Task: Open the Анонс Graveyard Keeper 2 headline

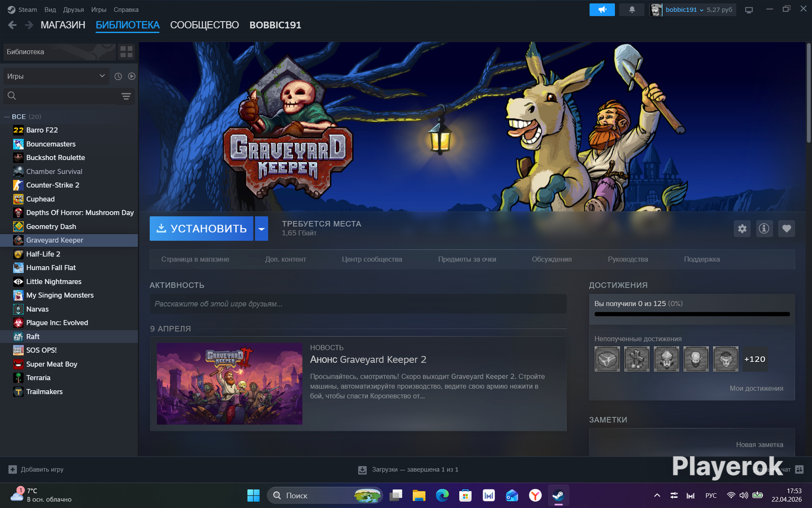Action: [x=368, y=360]
